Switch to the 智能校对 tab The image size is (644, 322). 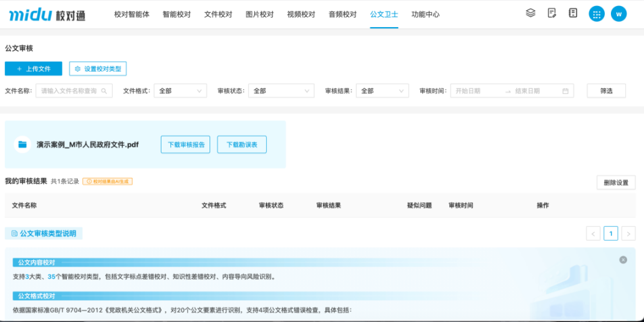pos(176,14)
